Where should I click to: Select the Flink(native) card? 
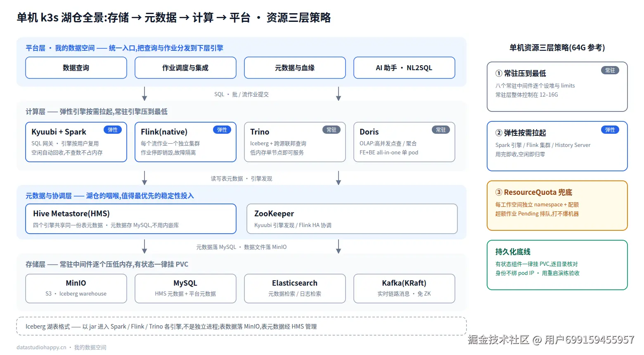(x=185, y=142)
